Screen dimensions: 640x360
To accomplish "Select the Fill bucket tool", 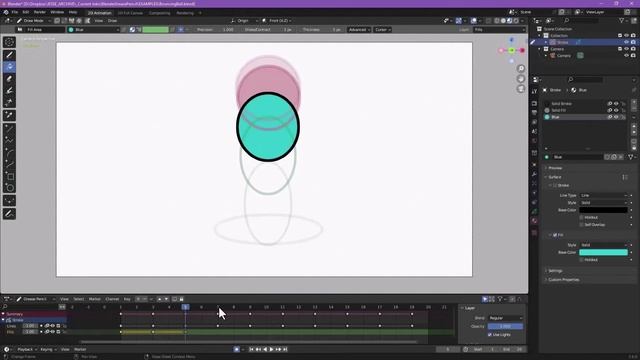I will (x=9, y=67).
